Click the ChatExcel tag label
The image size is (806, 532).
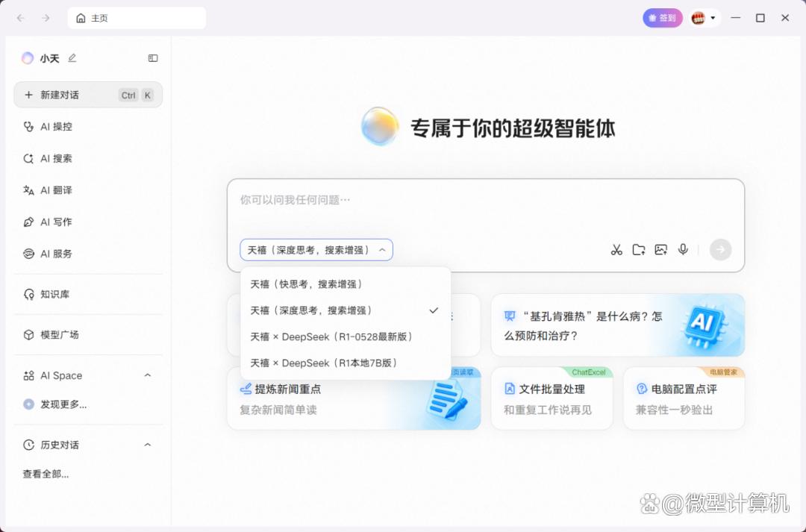point(589,372)
